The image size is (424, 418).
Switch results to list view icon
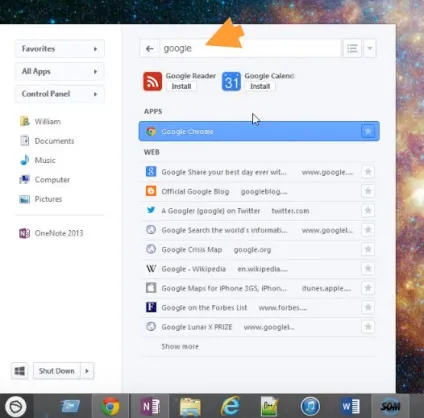(x=352, y=49)
